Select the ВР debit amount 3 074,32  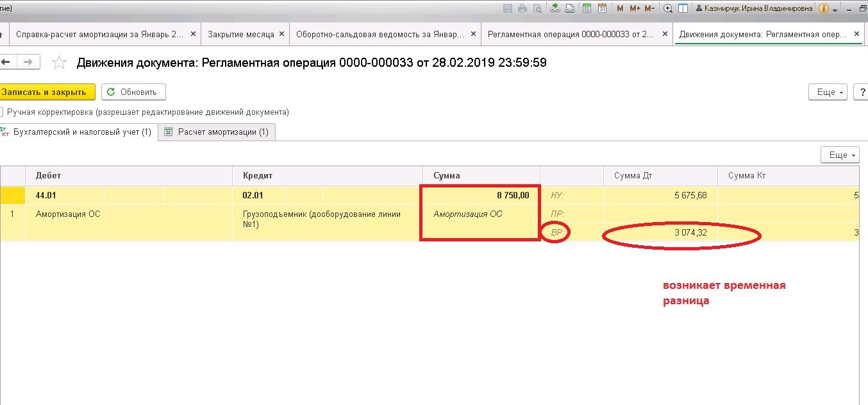661,232
